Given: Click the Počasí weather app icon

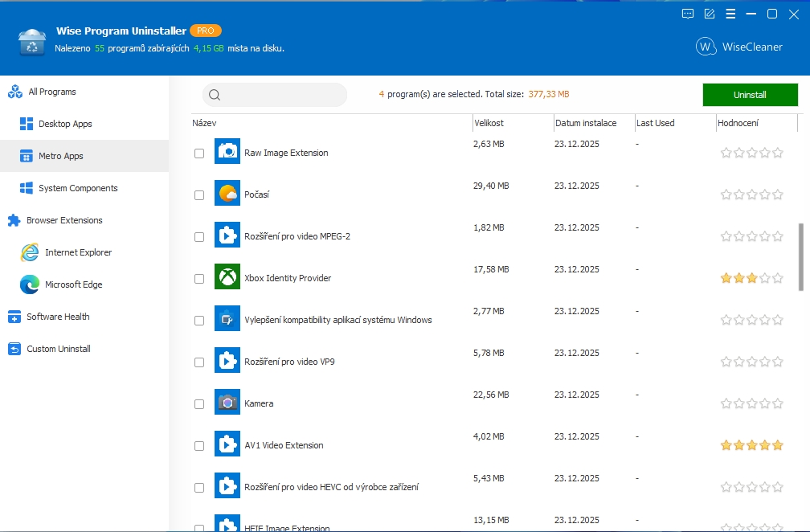Looking at the screenshot, I should click(227, 194).
